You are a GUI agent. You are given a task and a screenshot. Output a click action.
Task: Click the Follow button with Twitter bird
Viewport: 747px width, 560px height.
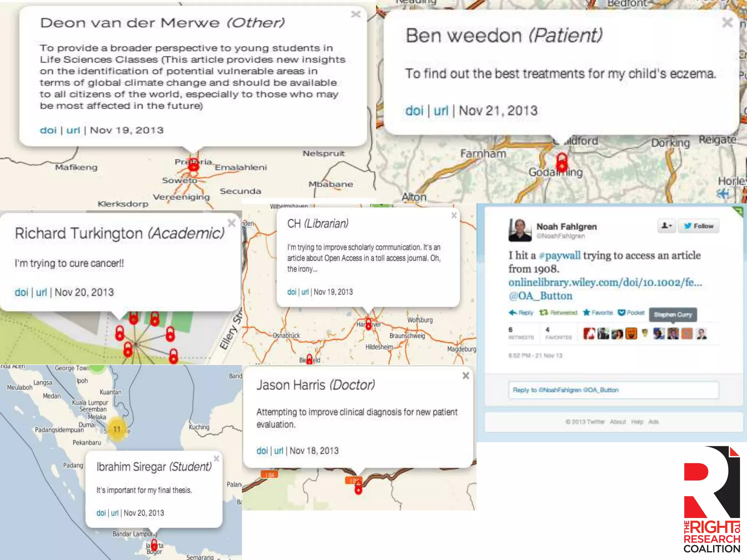(x=698, y=226)
